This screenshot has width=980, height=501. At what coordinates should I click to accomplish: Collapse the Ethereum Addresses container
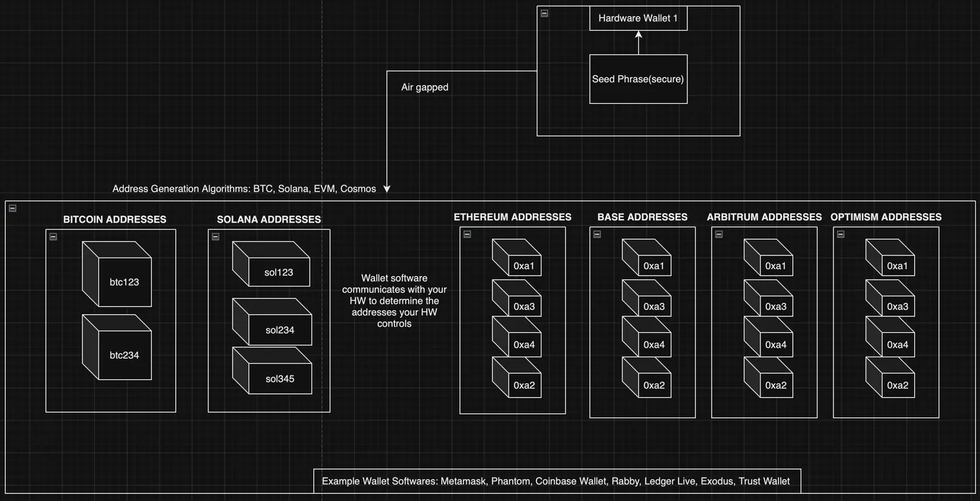tap(467, 234)
